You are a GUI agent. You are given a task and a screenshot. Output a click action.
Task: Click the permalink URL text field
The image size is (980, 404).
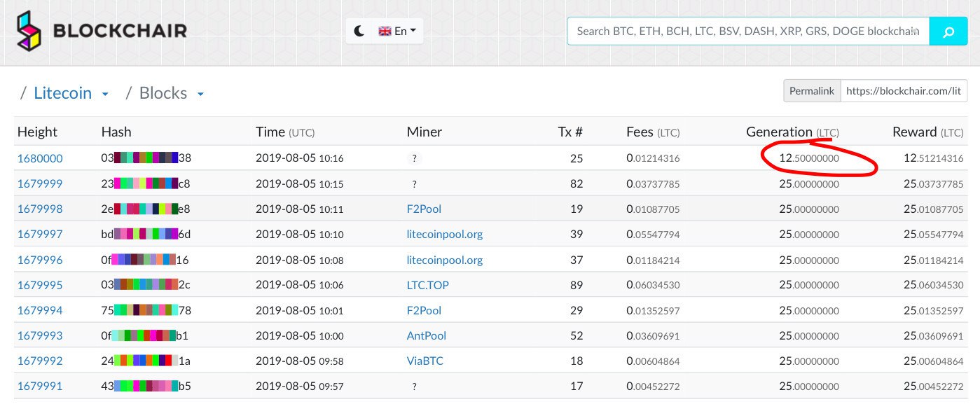(903, 91)
